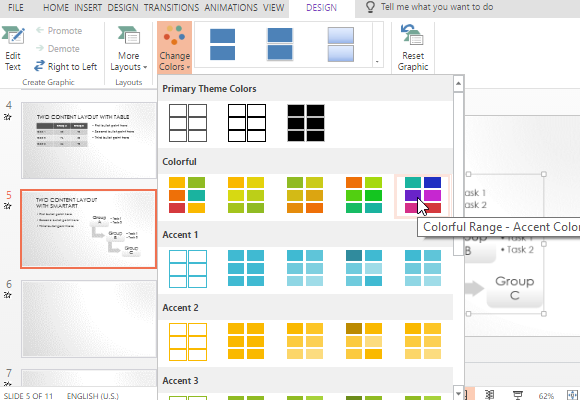This screenshot has width=580, height=400.
Task: Open the Change Colors dropdown
Action: click(x=174, y=47)
